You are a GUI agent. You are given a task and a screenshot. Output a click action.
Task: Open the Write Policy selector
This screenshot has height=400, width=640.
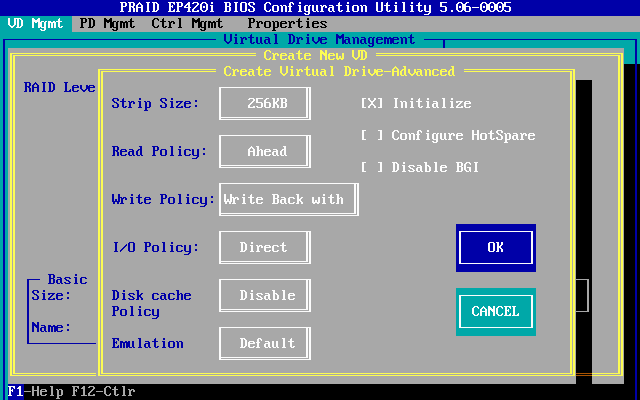(289, 199)
